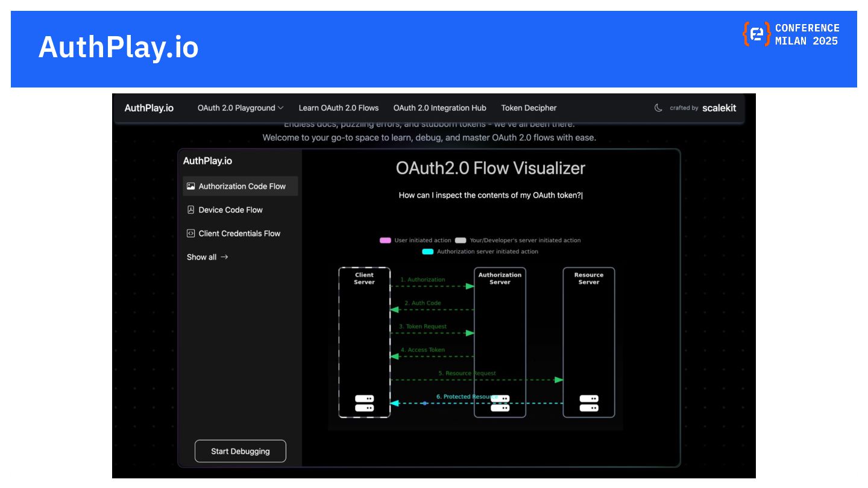Click the '3. Token Request' arrow label
Viewport: 868px width, 488px height.
click(x=423, y=327)
